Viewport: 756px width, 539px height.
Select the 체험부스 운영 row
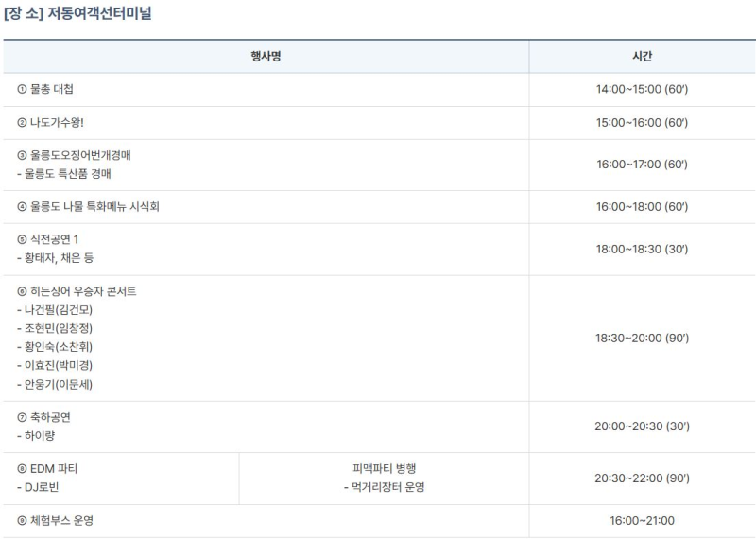(x=60, y=521)
